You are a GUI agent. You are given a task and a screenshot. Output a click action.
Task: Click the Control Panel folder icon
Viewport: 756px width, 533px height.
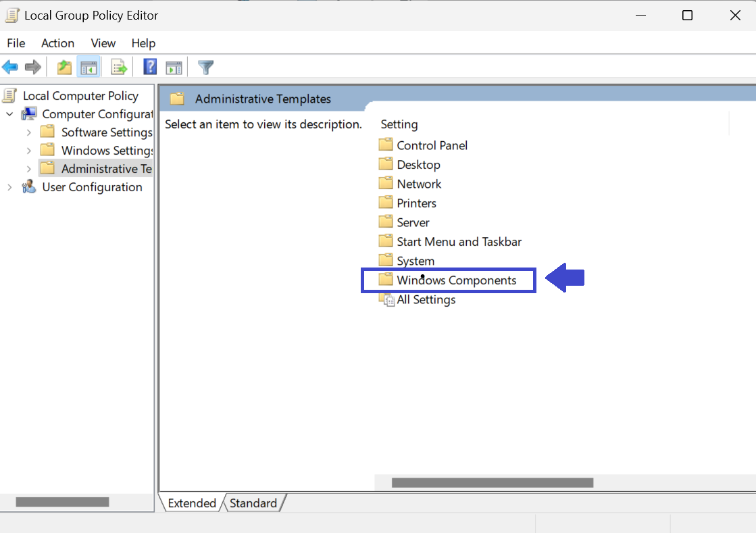(x=386, y=145)
